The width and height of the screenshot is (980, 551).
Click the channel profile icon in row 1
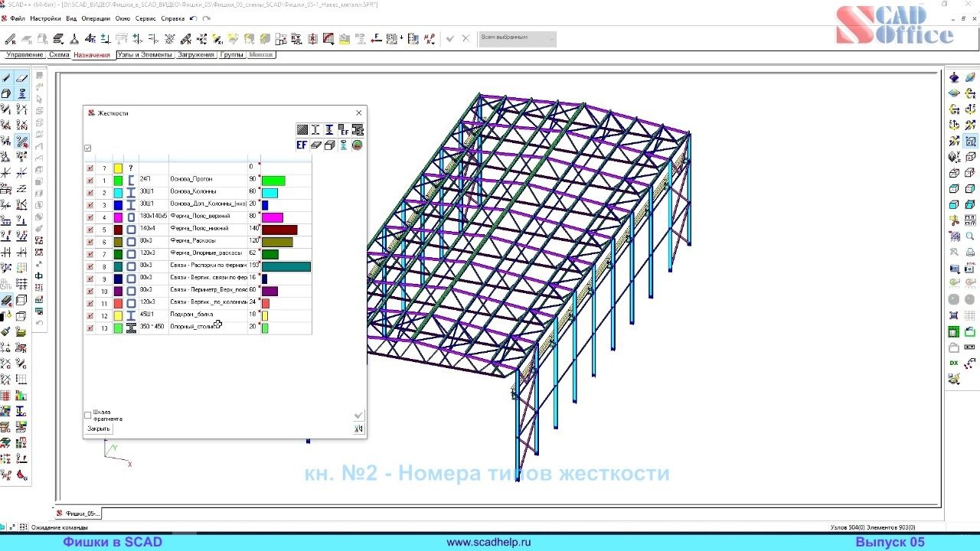(131, 181)
